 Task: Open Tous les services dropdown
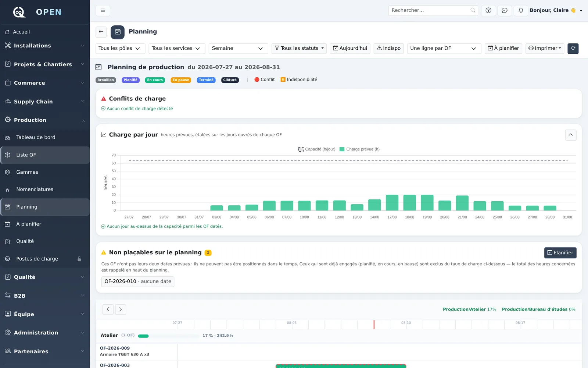(x=177, y=48)
